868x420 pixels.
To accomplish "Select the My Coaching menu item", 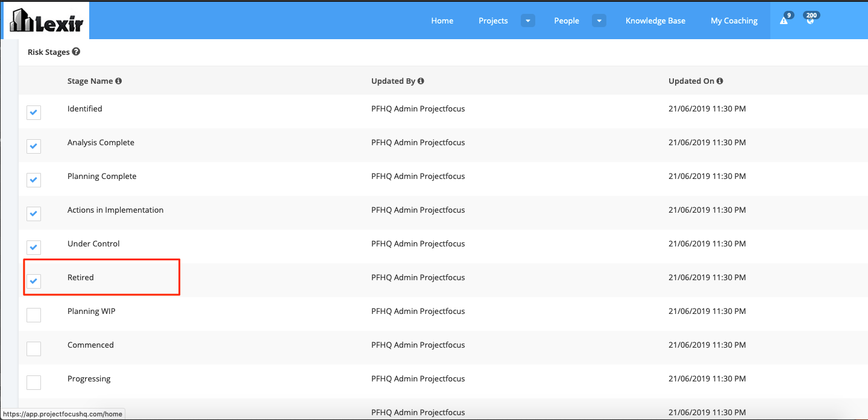I will pyautogui.click(x=734, y=20).
